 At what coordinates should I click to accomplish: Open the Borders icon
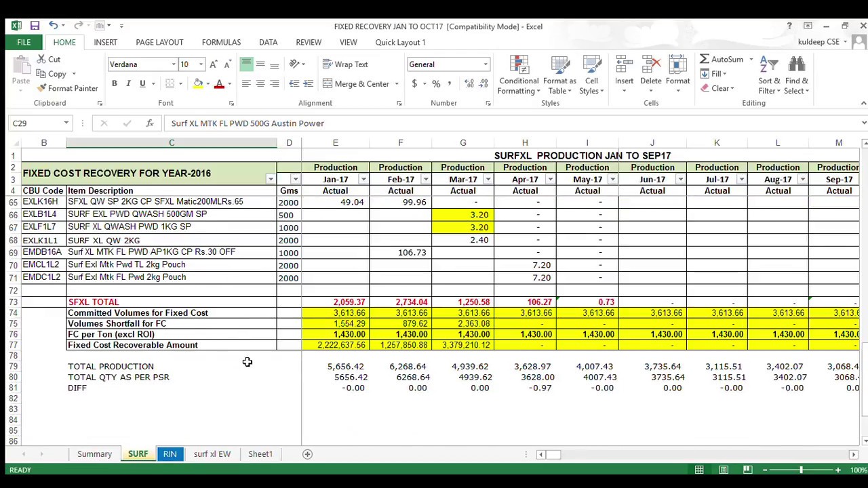point(170,84)
